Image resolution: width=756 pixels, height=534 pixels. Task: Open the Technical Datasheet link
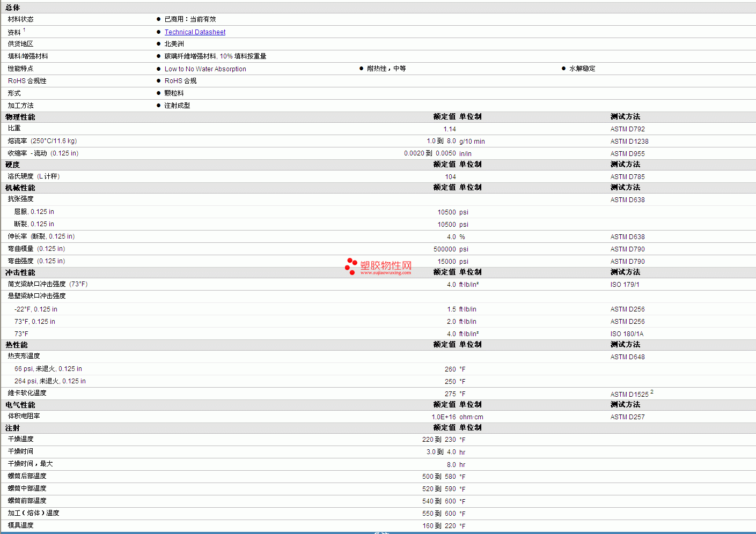click(195, 32)
